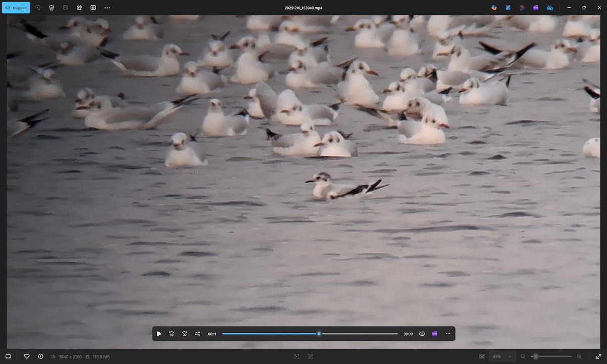Play the video
The width and height of the screenshot is (607, 364).
coord(159,334)
